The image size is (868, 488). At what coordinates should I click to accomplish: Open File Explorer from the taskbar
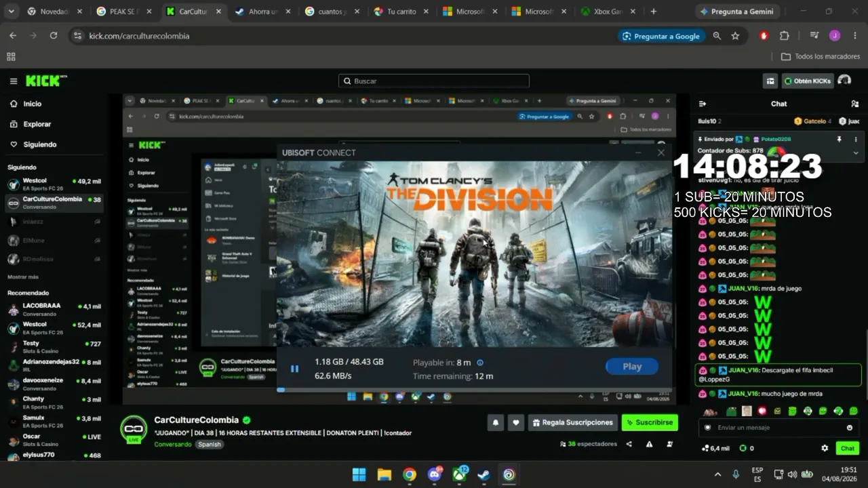pyautogui.click(x=384, y=474)
